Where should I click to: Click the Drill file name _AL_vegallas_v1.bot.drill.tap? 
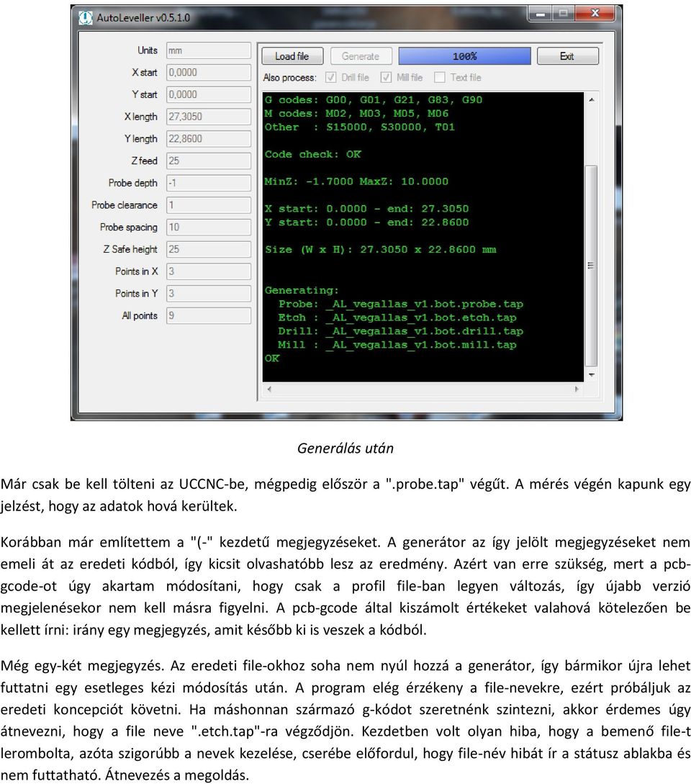click(425, 331)
